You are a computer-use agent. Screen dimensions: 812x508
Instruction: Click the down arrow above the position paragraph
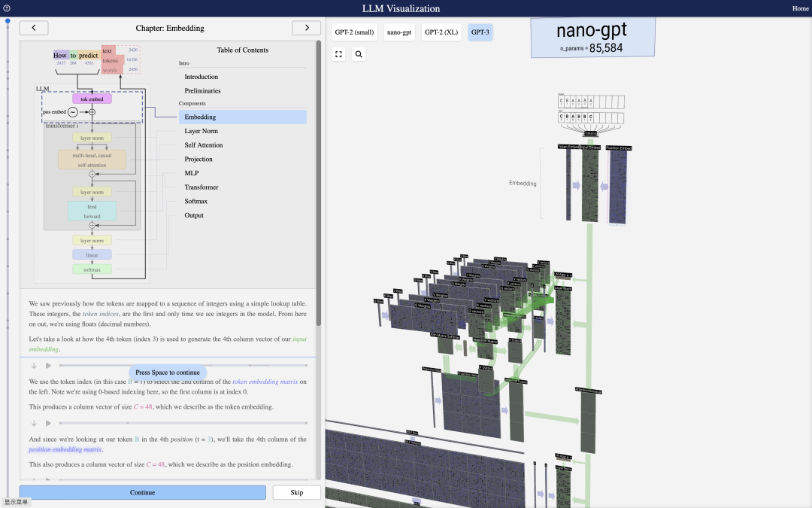(34, 424)
